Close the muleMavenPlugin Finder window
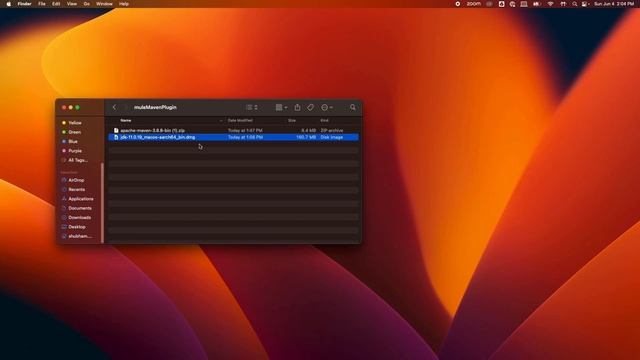 pyautogui.click(x=64, y=107)
